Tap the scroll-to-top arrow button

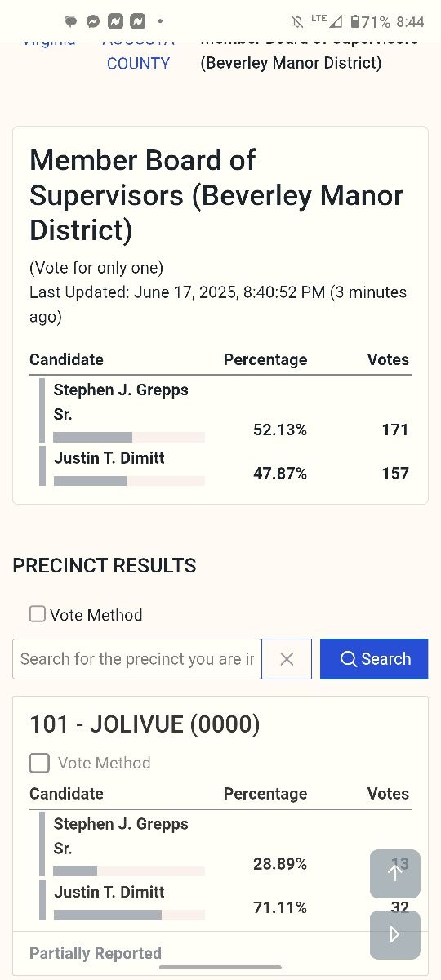tap(395, 874)
